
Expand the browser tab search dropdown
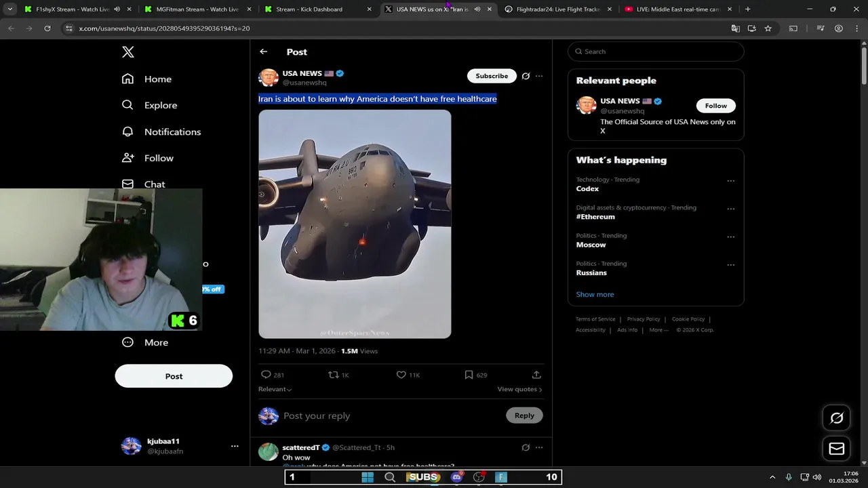pyautogui.click(x=9, y=9)
